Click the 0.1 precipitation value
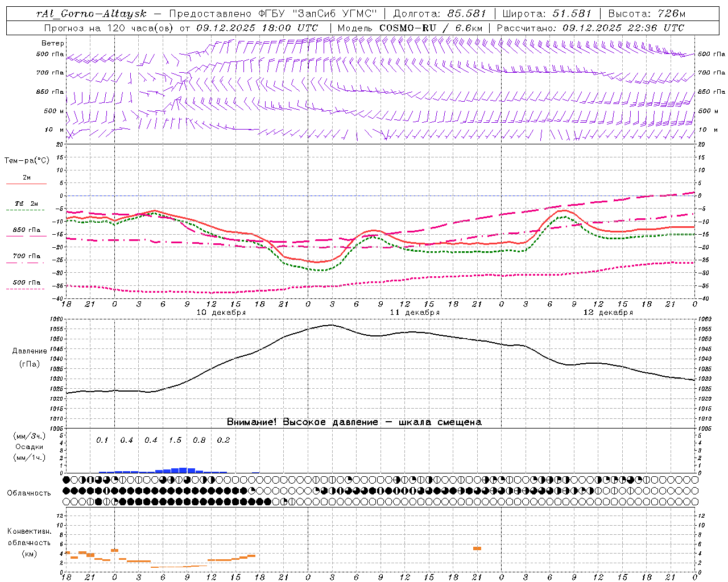 point(102,440)
